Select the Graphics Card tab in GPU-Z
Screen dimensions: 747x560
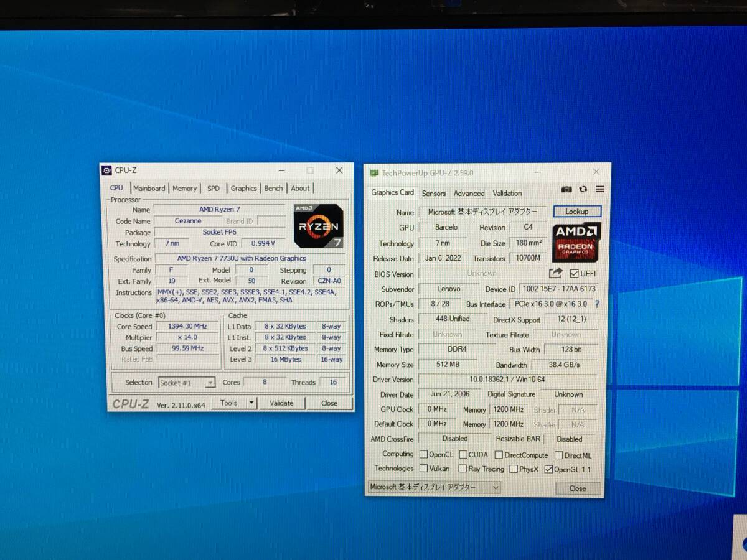click(x=393, y=192)
